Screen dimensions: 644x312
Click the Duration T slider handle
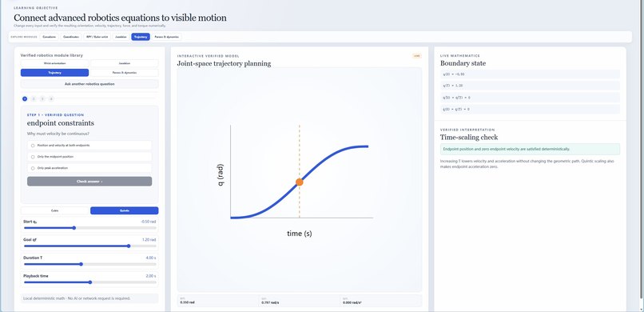[x=81, y=264]
